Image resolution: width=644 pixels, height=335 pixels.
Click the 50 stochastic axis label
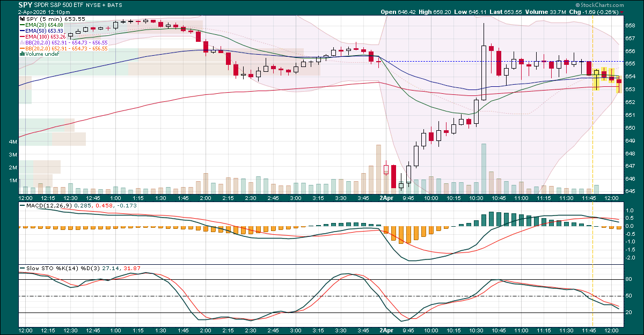[x=629, y=296]
